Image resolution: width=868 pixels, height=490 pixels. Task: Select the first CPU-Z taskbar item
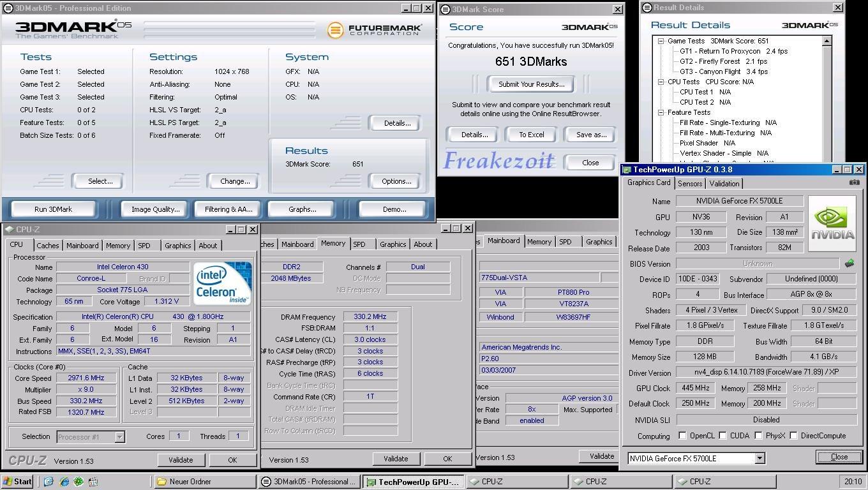click(x=518, y=482)
